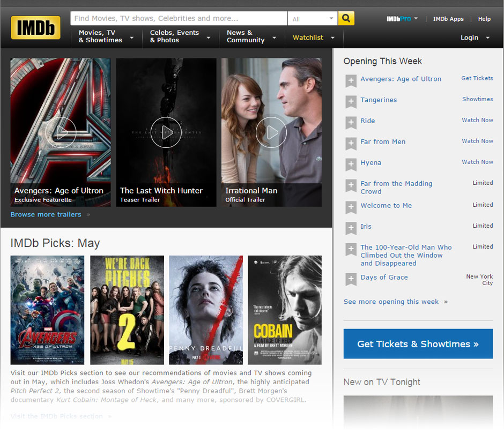This screenshot has width=504, height=434.
Task: Open Avengers: Age of Ultron title link
Action: pyautogui.click(x=401, y=79)
